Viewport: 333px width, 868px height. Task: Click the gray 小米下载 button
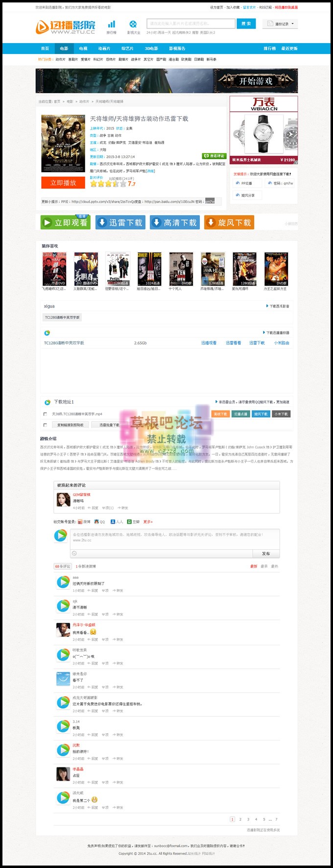pyautogui.click(x=281, y=414)
